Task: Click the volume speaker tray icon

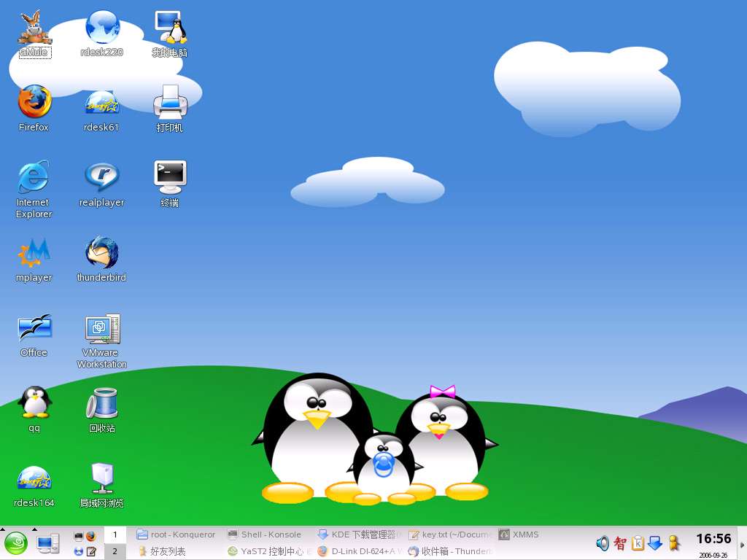Action: tap(603, 542)
